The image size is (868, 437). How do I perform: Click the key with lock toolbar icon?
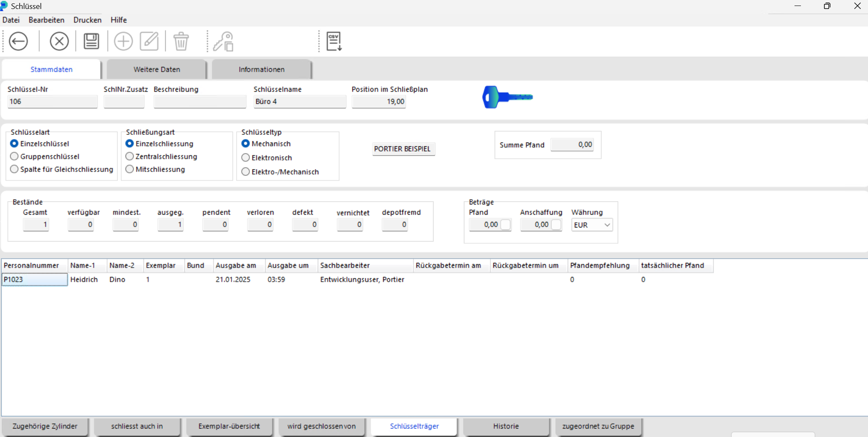tap(223, 41)
